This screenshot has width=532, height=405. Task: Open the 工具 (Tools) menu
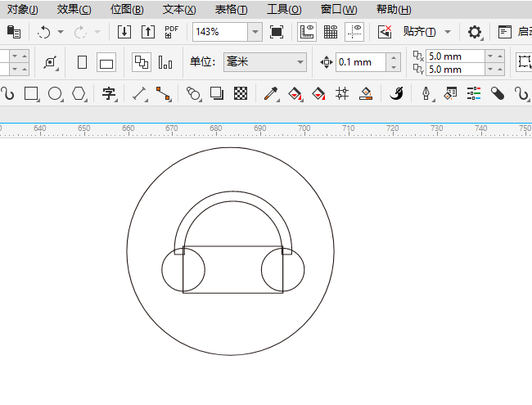pyautogui.click(x=284, y=9)
